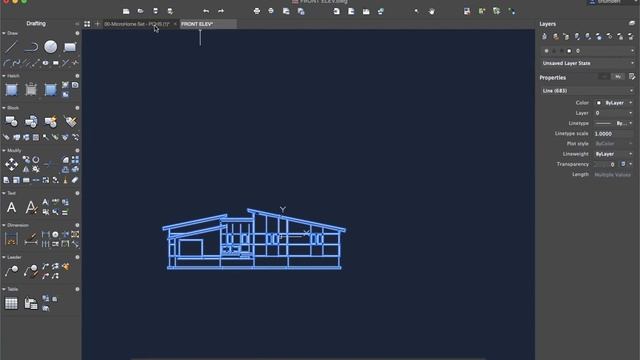The height and width of the screenshot is (360, 640).
Task: Collapse the Modify section triangle
Action: click(4, 151)
